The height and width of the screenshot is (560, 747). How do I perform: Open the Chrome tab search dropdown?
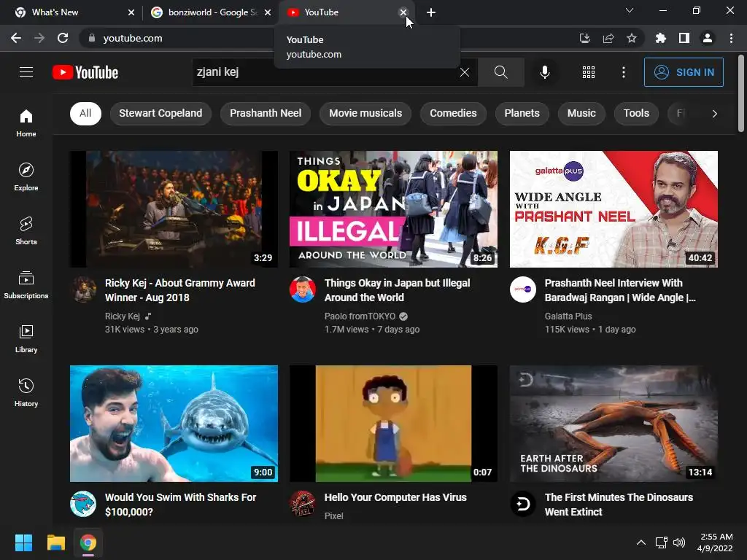[x=630, y=10]
